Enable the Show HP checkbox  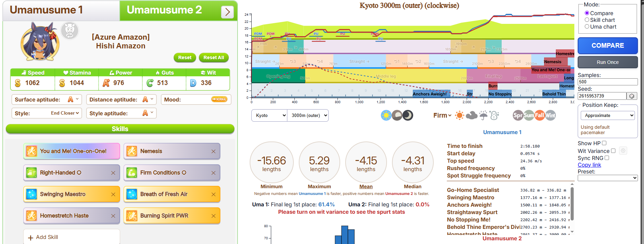(x=604, y=143)
